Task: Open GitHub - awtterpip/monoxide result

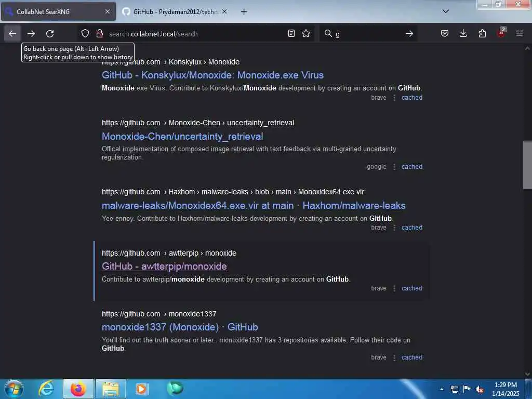Action: pyautogui.click(x=164, y=267)
